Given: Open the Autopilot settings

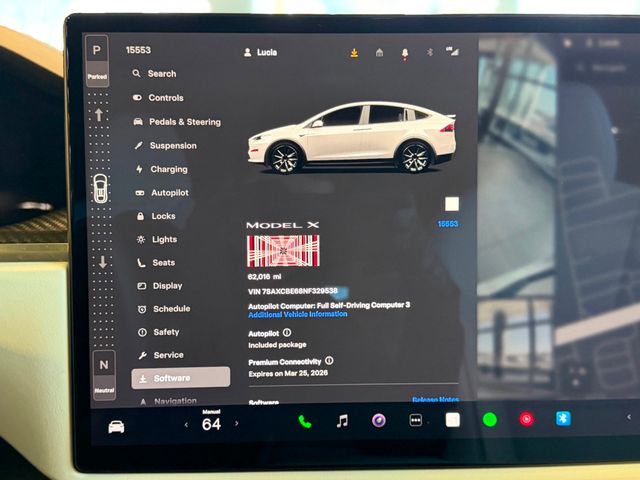Looking at the screenshot, I should [x=162, y=193].
